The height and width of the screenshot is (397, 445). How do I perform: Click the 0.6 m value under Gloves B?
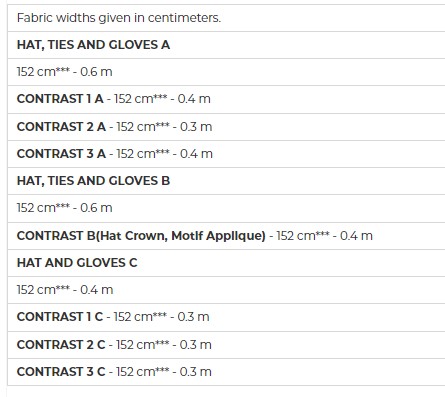96,208
